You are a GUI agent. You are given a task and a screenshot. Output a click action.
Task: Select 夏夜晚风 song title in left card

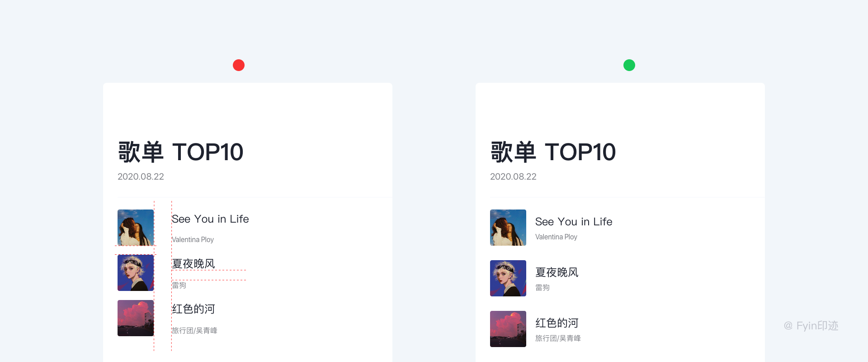[193, 264]
